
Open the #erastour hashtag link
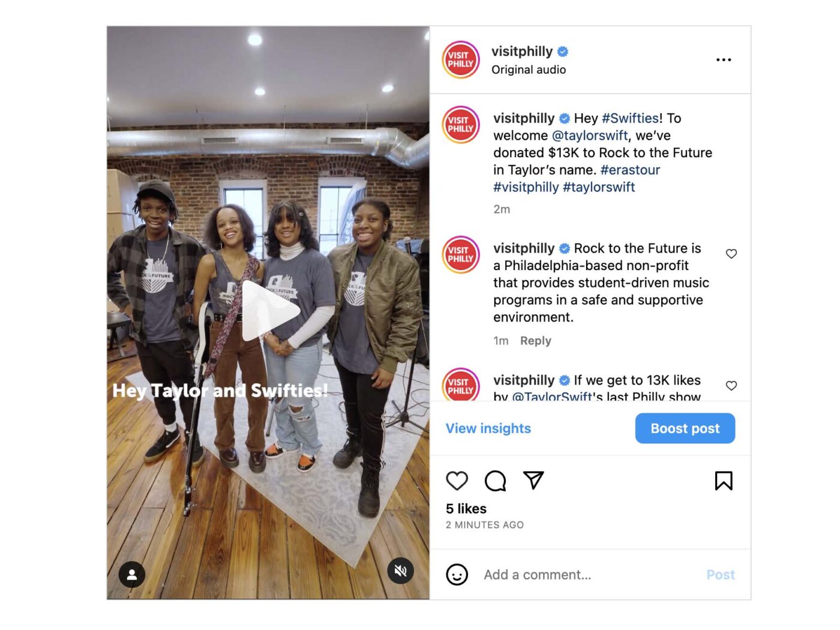(630, 170)
